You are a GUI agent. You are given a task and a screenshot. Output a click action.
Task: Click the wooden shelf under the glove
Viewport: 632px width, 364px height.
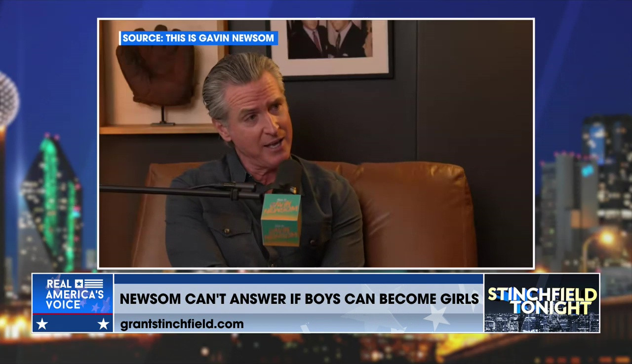click(158, 129)
